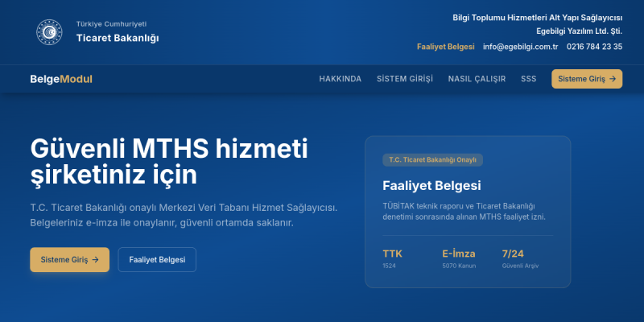Click the Ticaret Bakanlığı header title
The height and width of the screenshot is (322, 644).
(118, 38)
